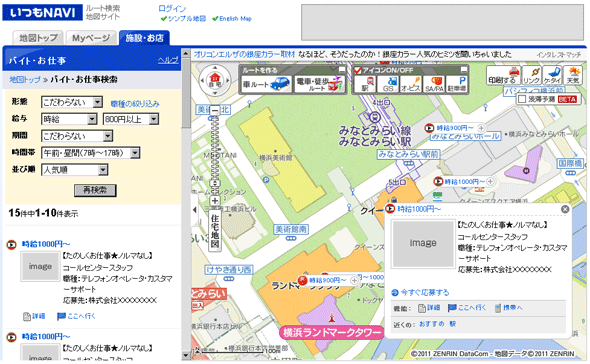The height and width of the screenshot is (364, 590).
Task: Open the 800円以上 amount dropdown
Action: coord(131,119)
